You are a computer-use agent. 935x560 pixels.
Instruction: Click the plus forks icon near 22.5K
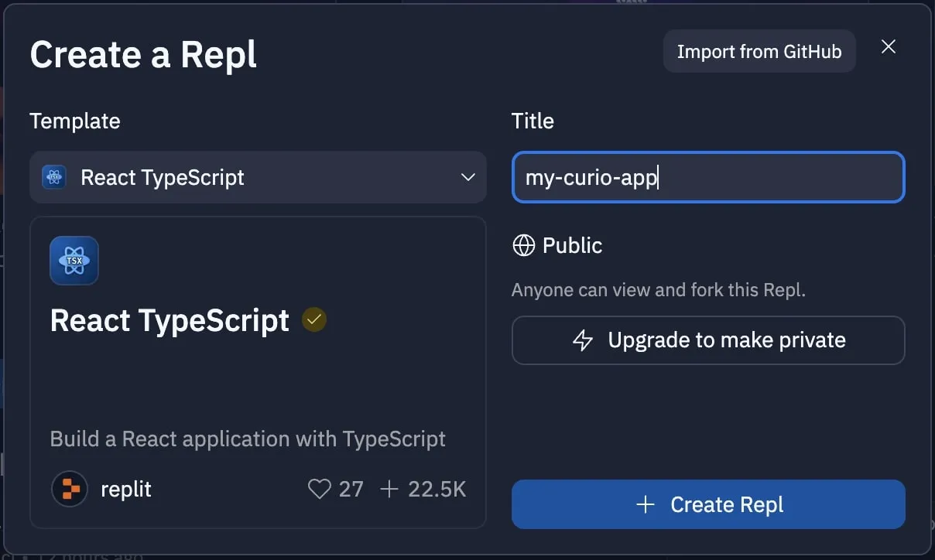(x=389, y=489)
